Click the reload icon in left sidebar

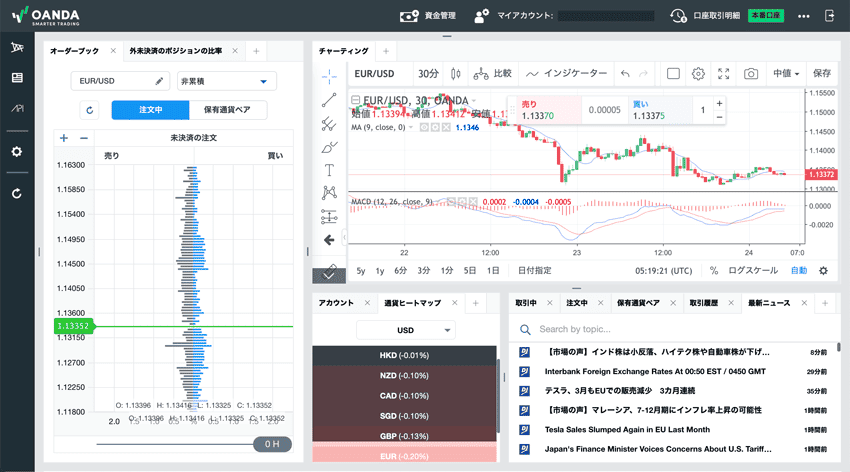[x=17, y=193]
